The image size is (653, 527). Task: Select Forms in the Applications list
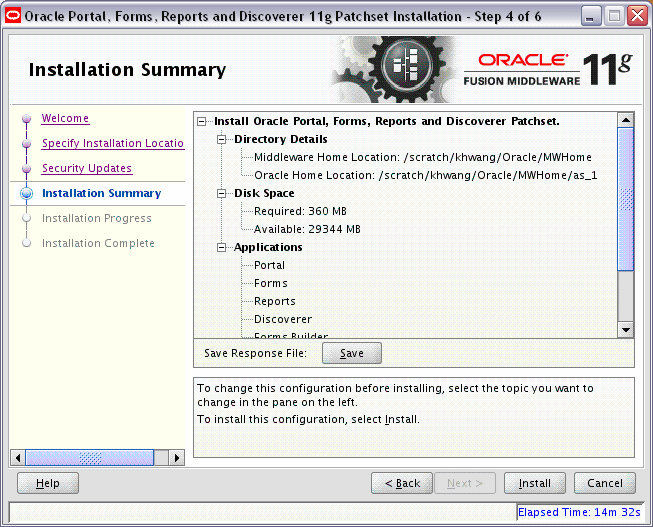[271, 284]
